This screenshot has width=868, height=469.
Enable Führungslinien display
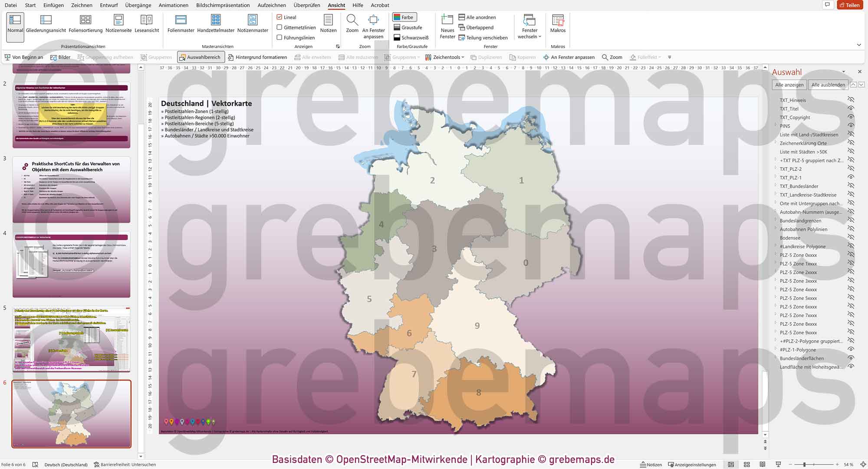pyautogui.click(x=279, y=37)
